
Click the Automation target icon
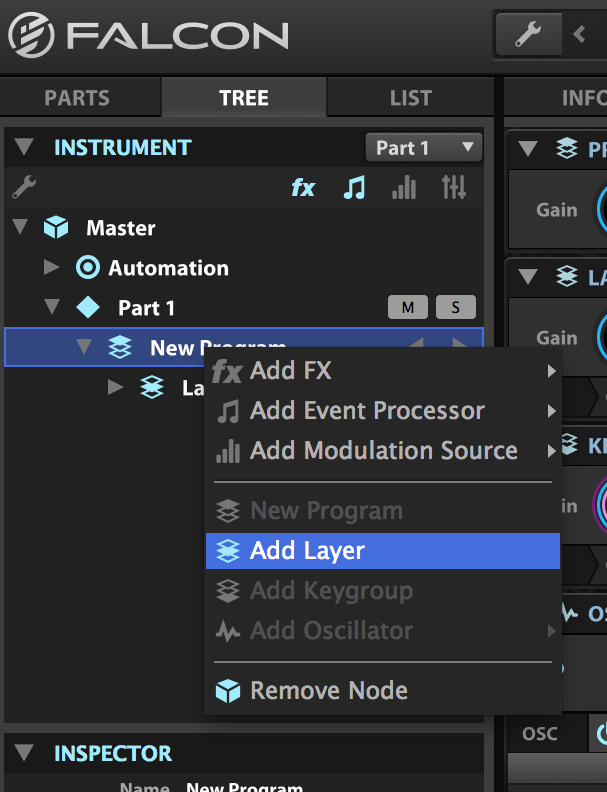[88, 267]
